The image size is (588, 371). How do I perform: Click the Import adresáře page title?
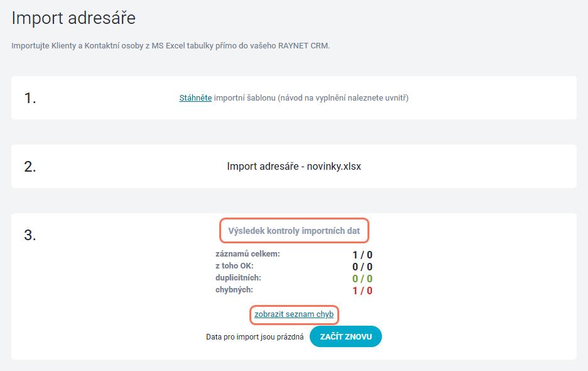73,18
